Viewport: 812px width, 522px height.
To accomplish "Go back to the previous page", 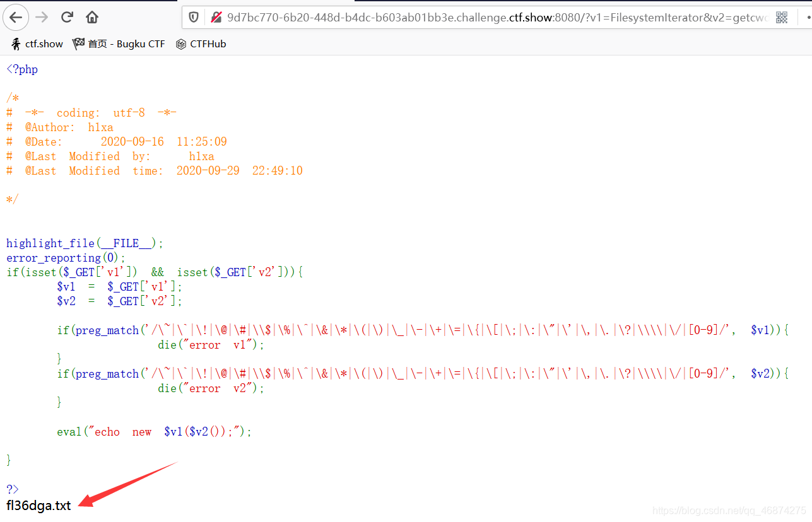I will [16, 17].
